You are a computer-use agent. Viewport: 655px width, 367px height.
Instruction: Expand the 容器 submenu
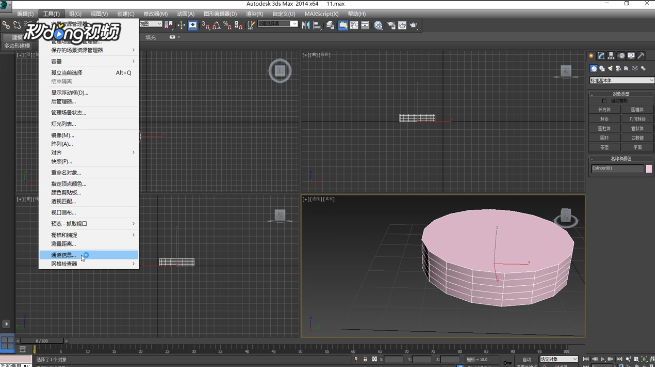89,61
